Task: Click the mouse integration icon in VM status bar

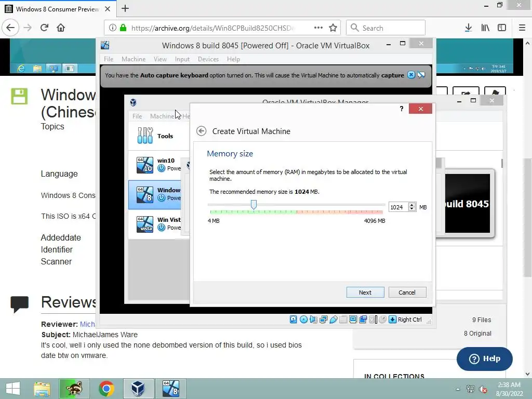Action: point(383,320)
